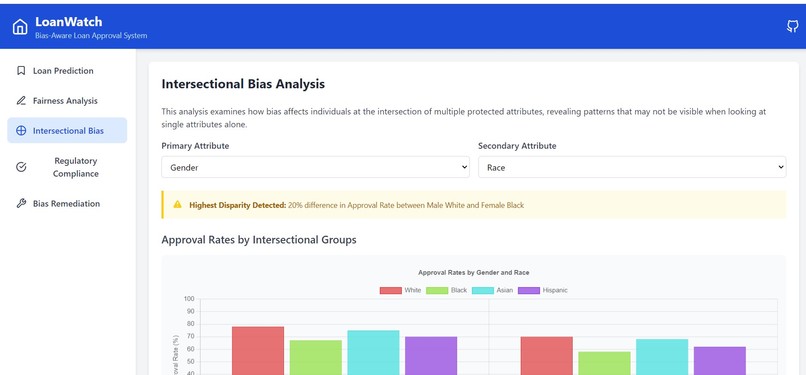This screenshot has width=806, height=375.
Task: Click the 'Primary Attribute' label
Action: point(195,146)
